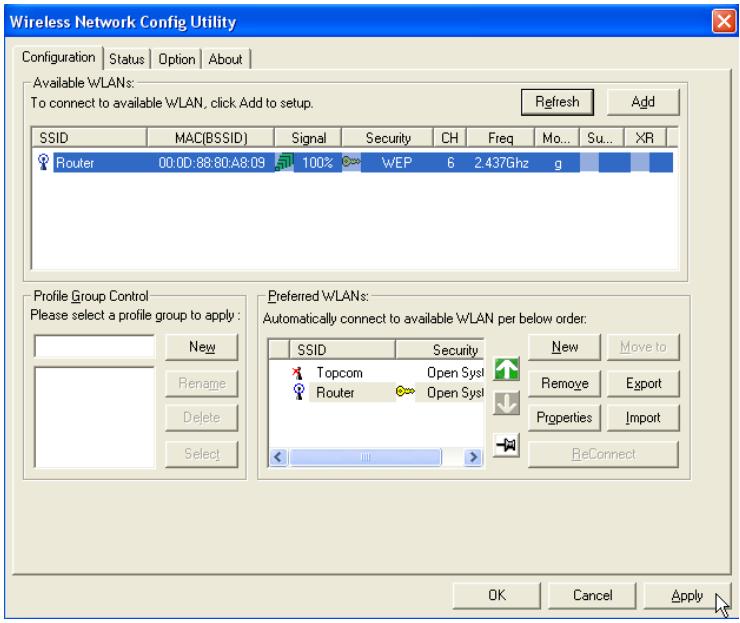Click the Refresh button
Screen dimensions: 740x623
pos(557,102)
